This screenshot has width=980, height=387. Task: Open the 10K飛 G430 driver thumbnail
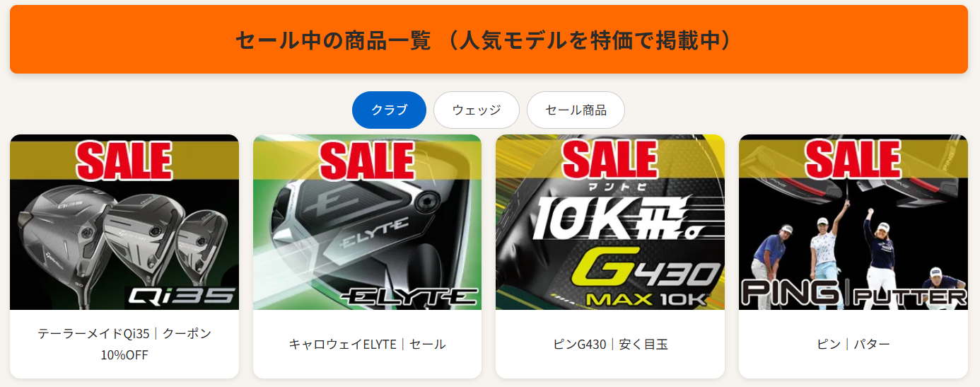click(x=610, y=222)
